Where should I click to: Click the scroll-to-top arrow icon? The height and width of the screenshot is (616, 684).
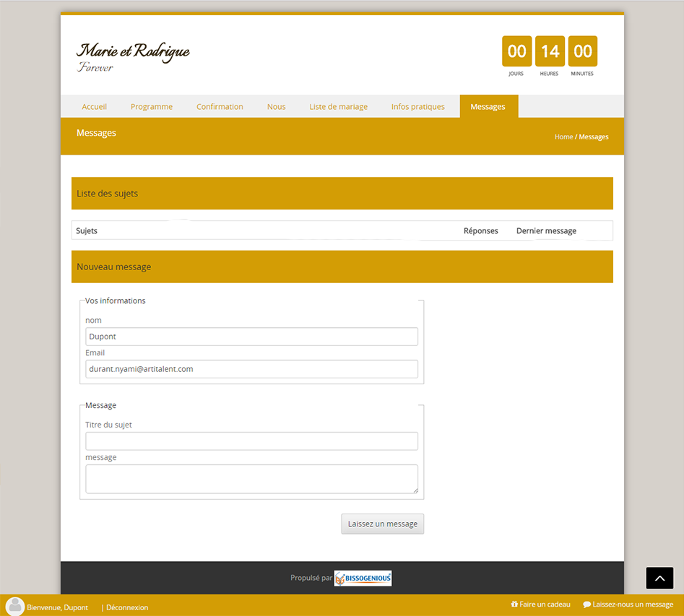[x=659, y=578]
